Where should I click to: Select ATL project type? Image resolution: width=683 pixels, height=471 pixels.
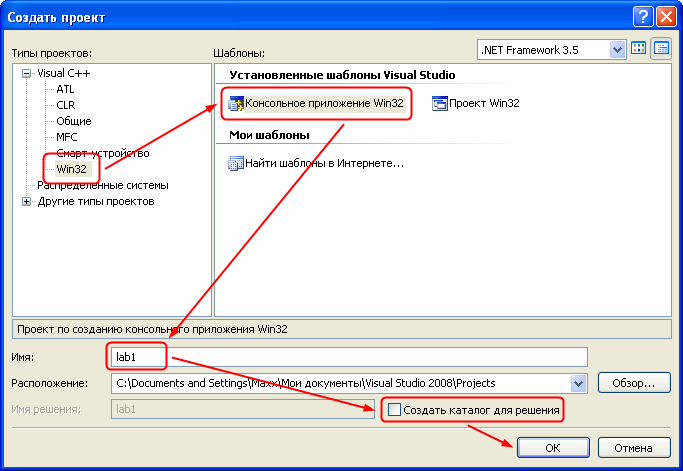(65, 89)
